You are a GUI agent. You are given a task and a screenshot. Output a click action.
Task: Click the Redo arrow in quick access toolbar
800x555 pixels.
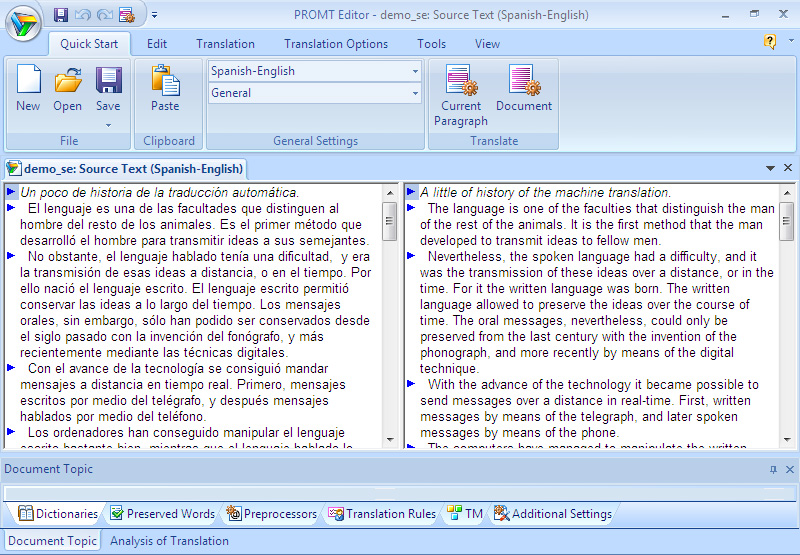[x=105, y=15]
